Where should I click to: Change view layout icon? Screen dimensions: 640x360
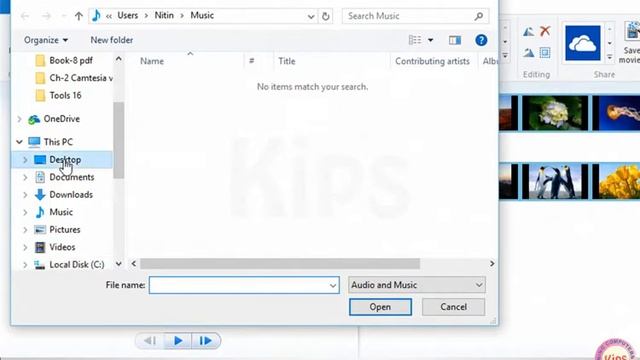415,40
